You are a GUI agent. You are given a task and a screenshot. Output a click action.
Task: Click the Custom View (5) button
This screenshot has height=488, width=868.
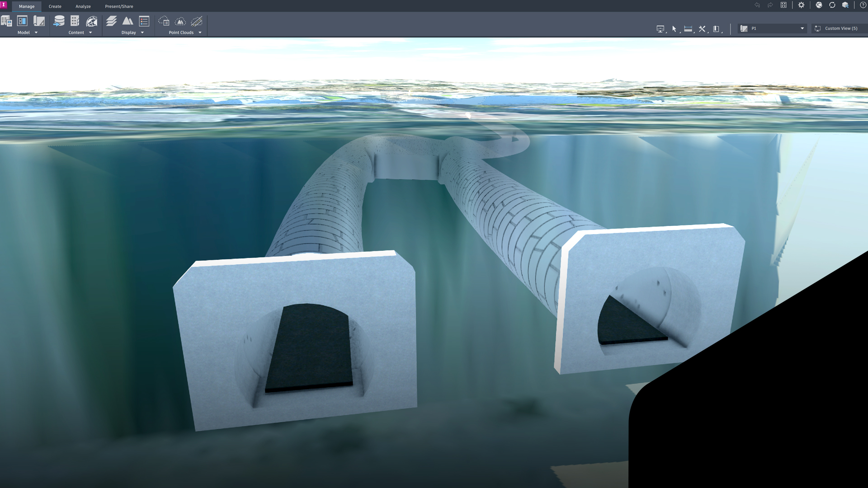coord(841,28)
